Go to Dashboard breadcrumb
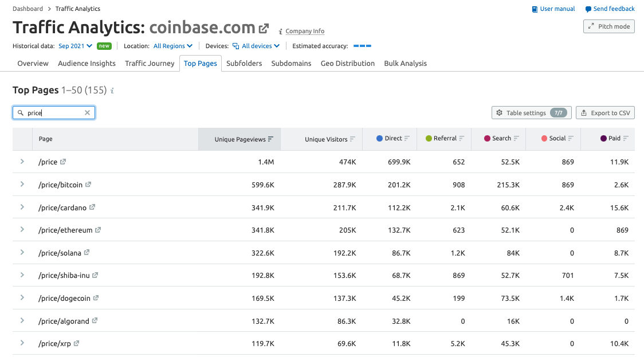The width and height of the screenshot is (644, 357). point(28,9)
